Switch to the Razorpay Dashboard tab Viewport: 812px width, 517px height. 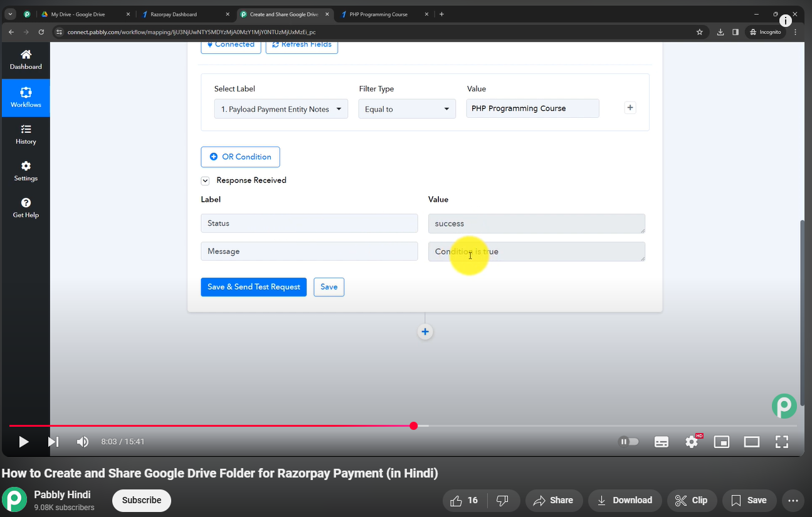tap(186, 14)
